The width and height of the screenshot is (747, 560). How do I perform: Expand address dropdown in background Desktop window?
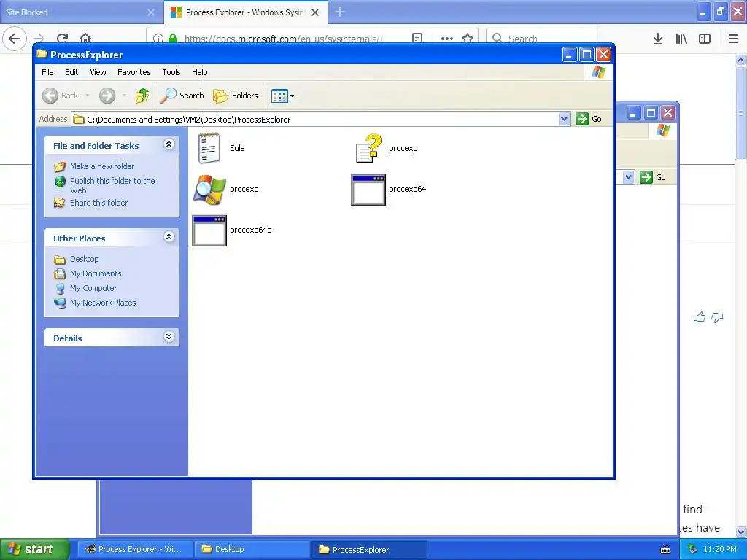point(628,177)
